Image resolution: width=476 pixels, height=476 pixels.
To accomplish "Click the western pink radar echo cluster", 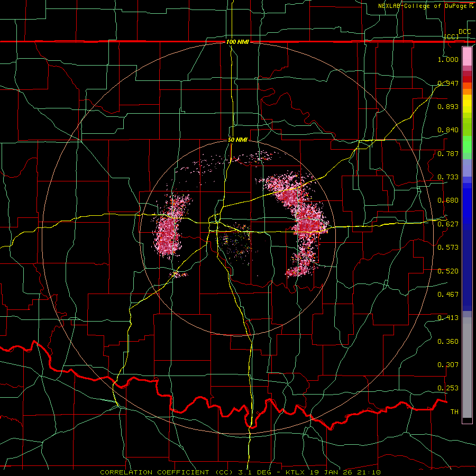I will [x=169, y=227].
